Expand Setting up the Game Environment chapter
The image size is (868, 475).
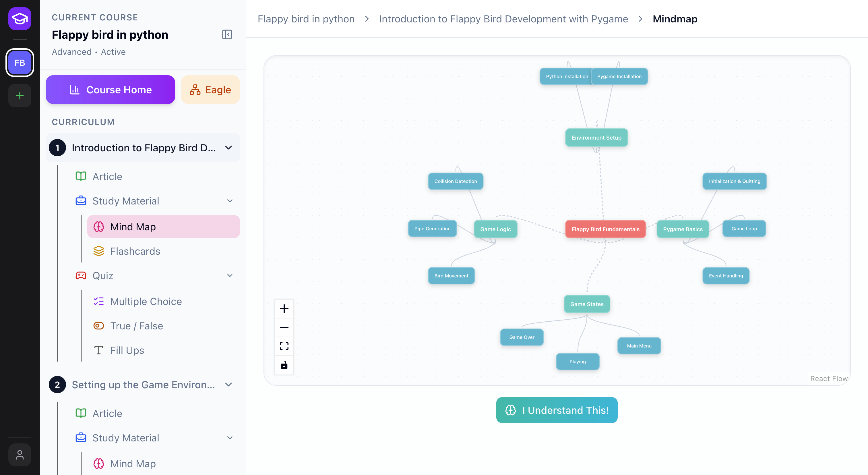click(228, 385)
